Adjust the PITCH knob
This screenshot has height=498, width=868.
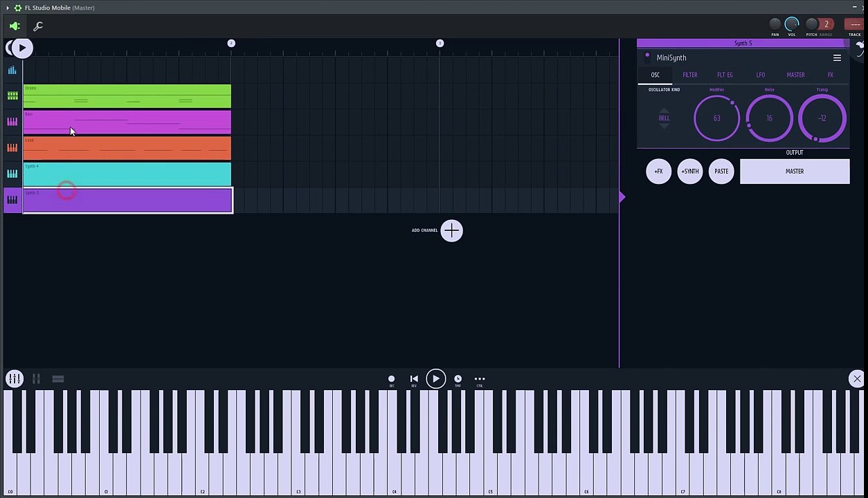point(812,24)
